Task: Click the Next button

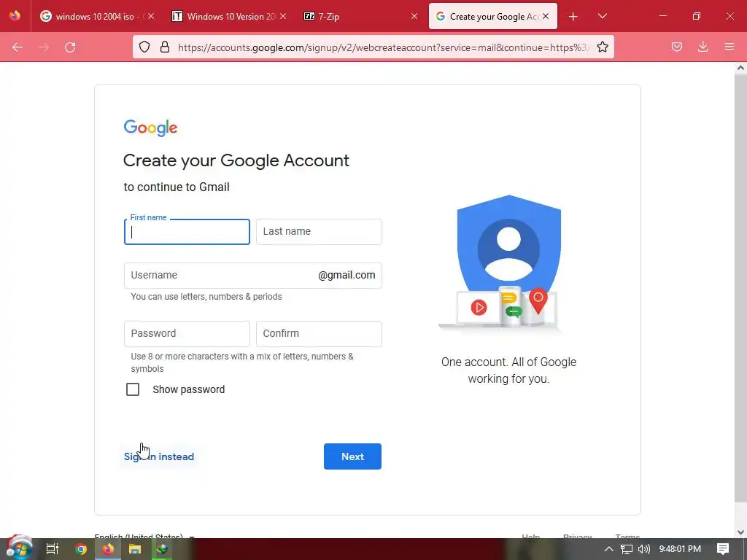Action: [352, 456]
